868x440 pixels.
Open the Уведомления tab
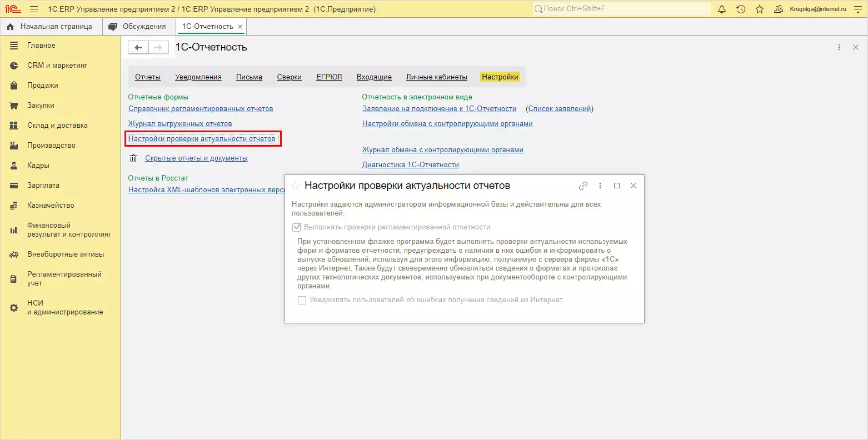198,77
